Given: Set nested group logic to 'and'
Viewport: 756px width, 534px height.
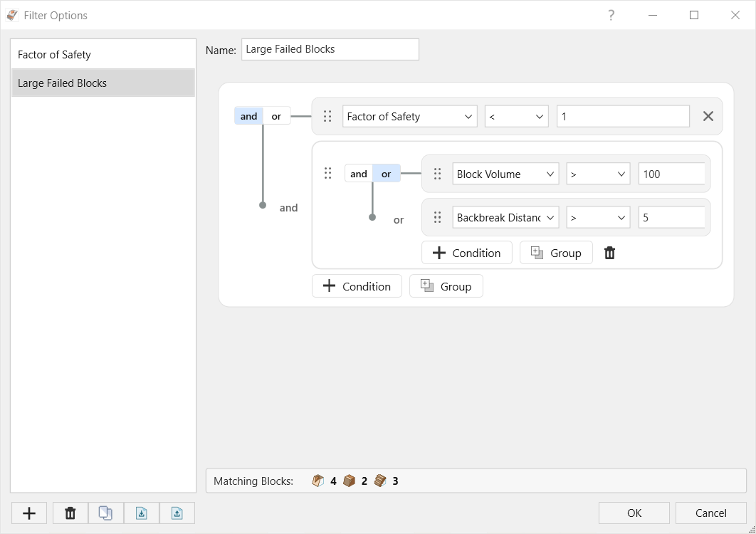Looking at the screenshot, I should pyautogui.click(x=359, y=174).
